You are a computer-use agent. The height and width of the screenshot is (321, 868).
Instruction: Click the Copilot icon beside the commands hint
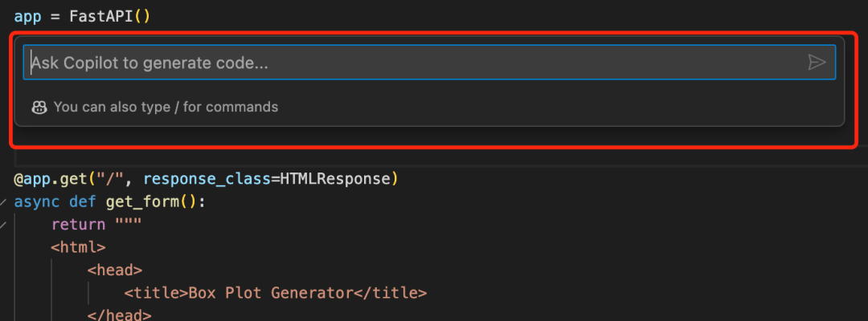click(x=39, y=107)
